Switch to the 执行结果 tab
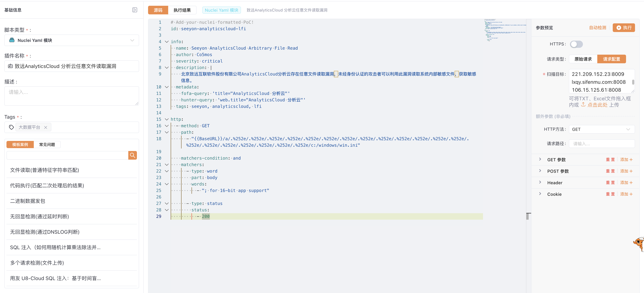 182,10
